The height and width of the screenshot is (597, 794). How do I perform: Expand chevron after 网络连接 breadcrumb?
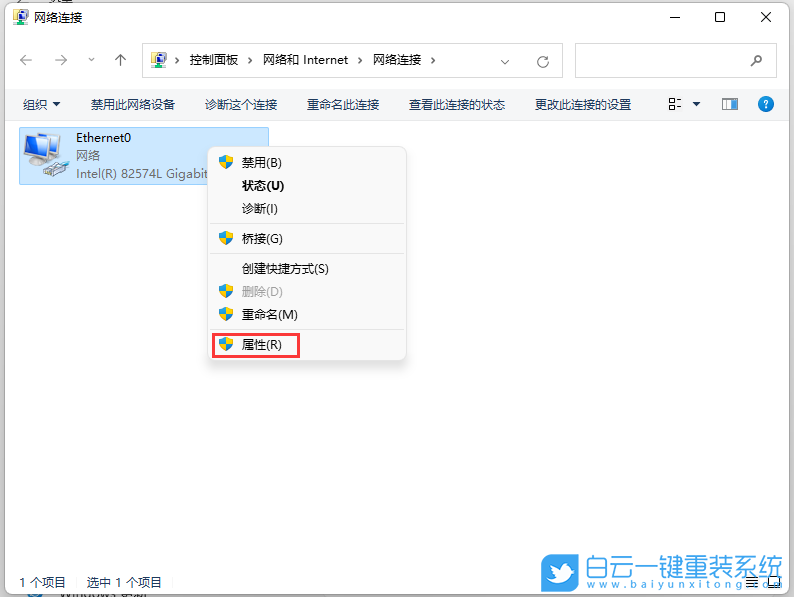click(433, 61)
